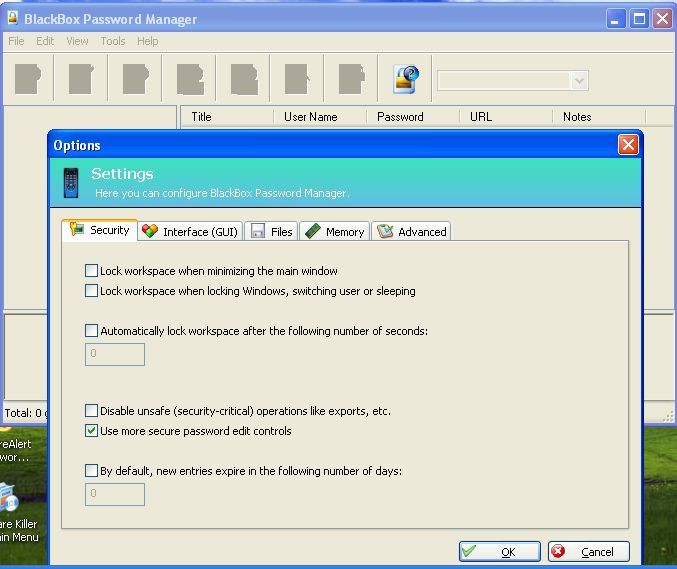This screenshot has height=569, width=677.
Task: Enable lock workspace when locking Windows
Action: [91, 291]
